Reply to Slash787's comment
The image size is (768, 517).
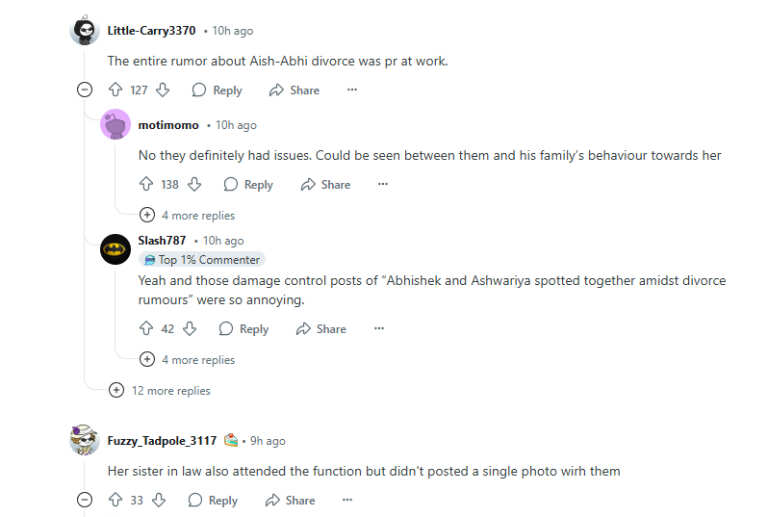[243, 329]
